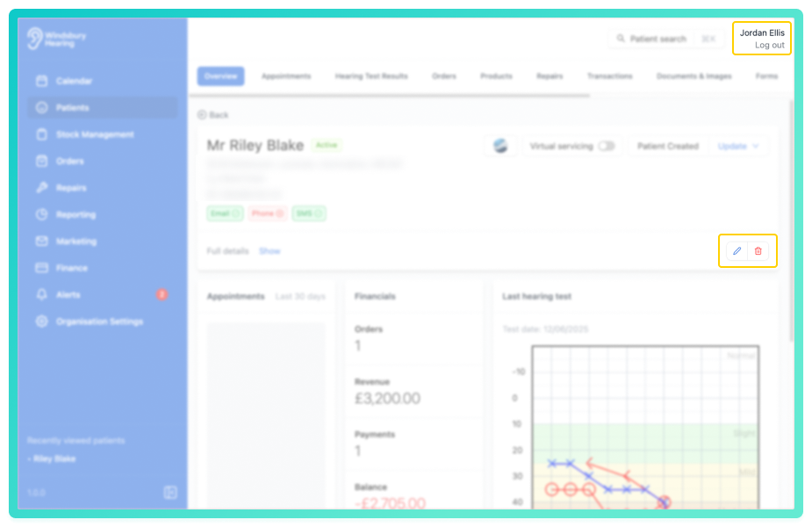Click the red Alerts count badge
The height and width of the screenshot is (527, 812).
[162, 294]
